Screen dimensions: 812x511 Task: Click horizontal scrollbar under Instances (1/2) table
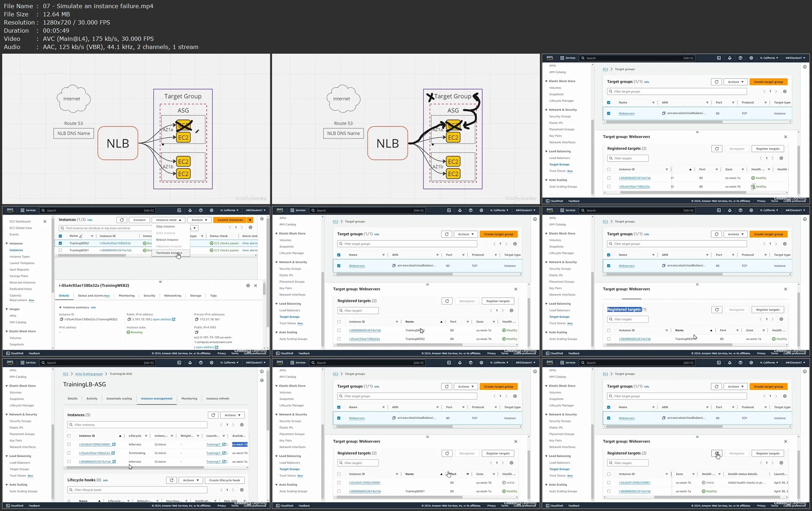(x=92, y=255)
